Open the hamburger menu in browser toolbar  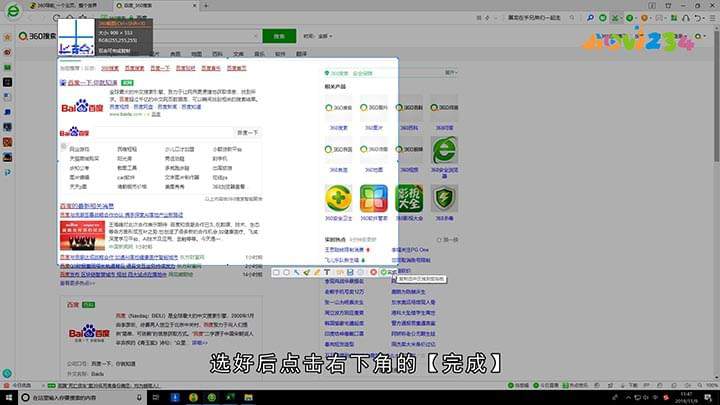coord(713,18)
